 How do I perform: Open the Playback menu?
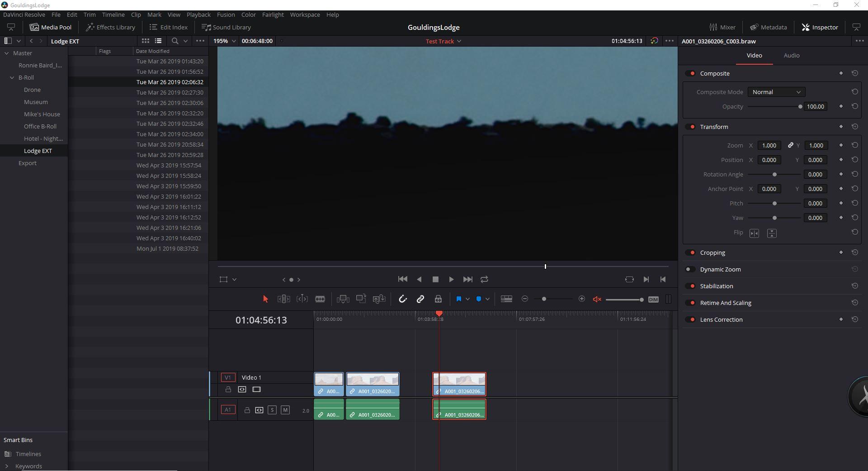(x=198, y=14)
